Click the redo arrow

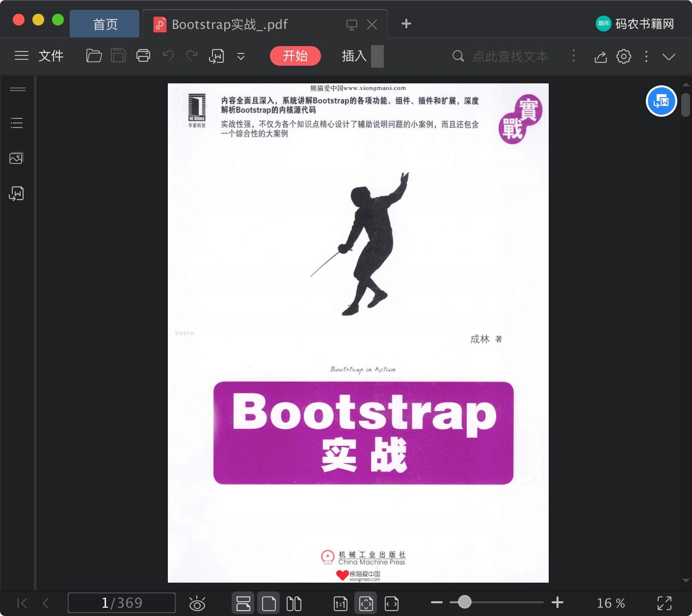coord(192,56)
